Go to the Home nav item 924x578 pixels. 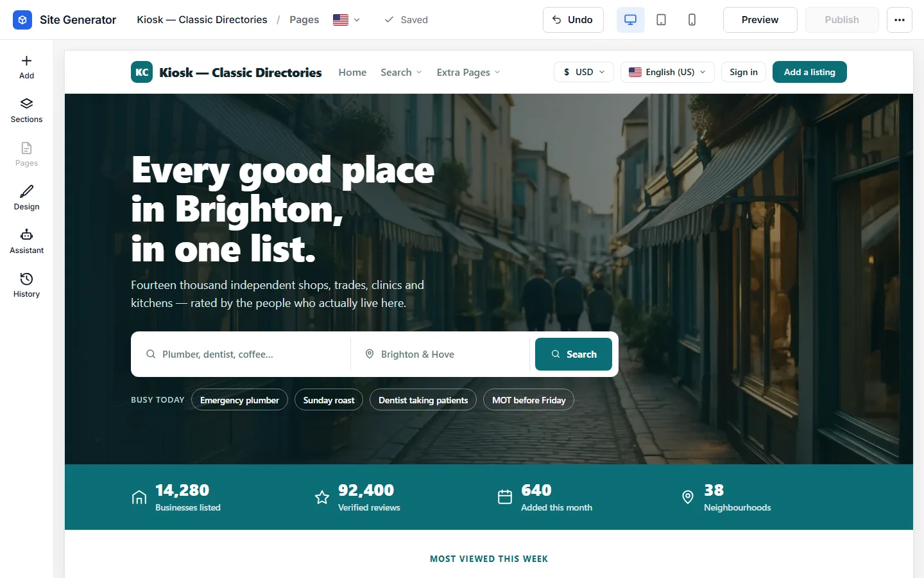(x=352, y=72)
